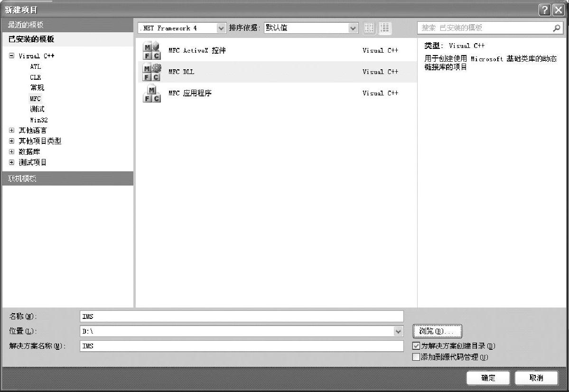Collapse the Visual C++ tree node

(x=11, y=56)
